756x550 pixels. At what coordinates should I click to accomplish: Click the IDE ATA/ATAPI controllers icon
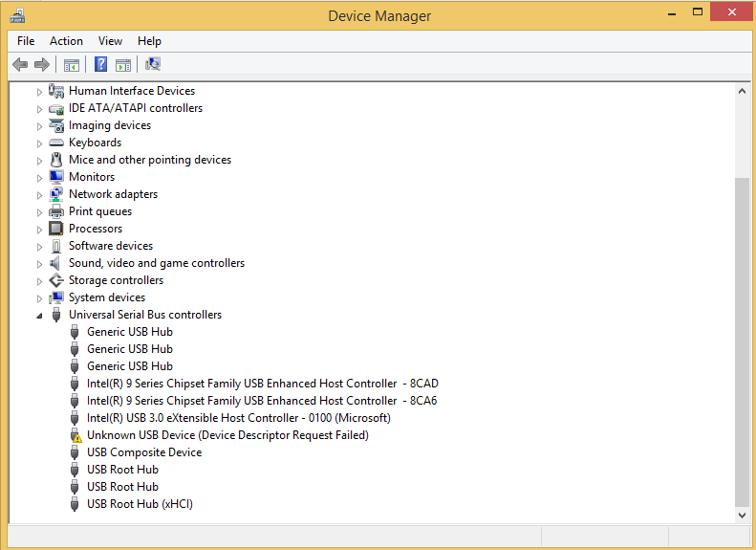pos(56,108)
